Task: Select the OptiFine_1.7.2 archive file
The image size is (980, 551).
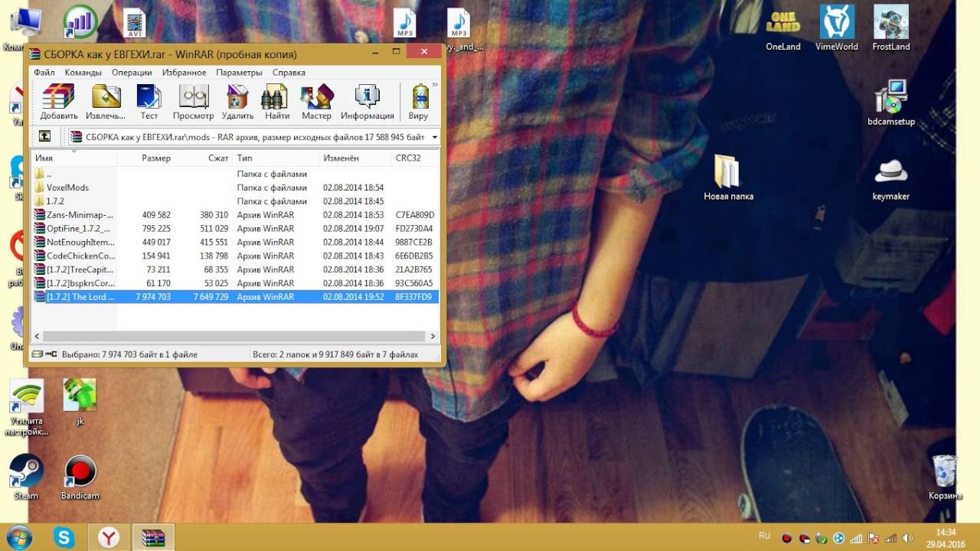Action: 236,229
